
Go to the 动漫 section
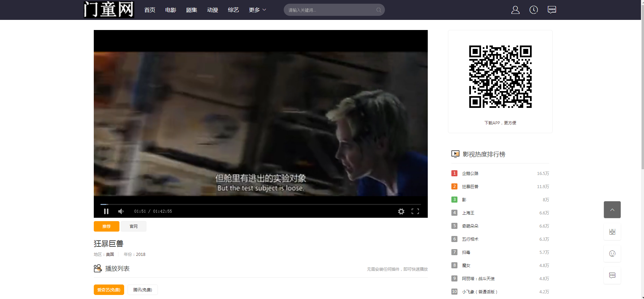213,10
